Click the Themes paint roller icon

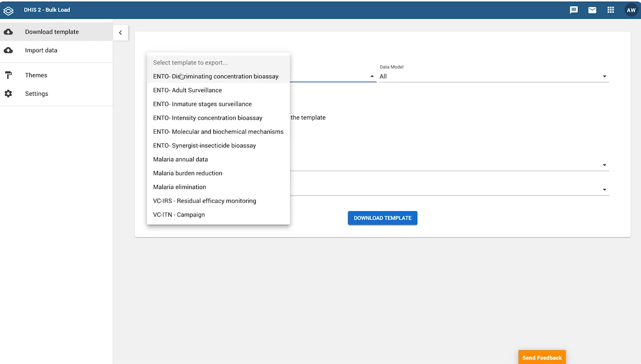(x=9, y=75)
